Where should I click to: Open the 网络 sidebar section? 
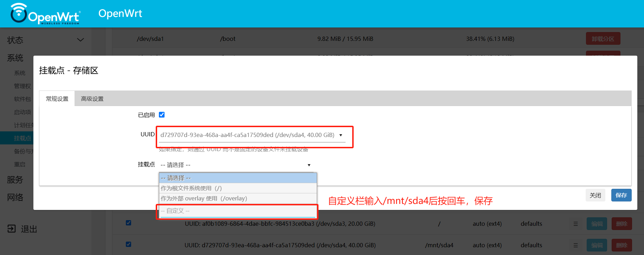point(15,197)
